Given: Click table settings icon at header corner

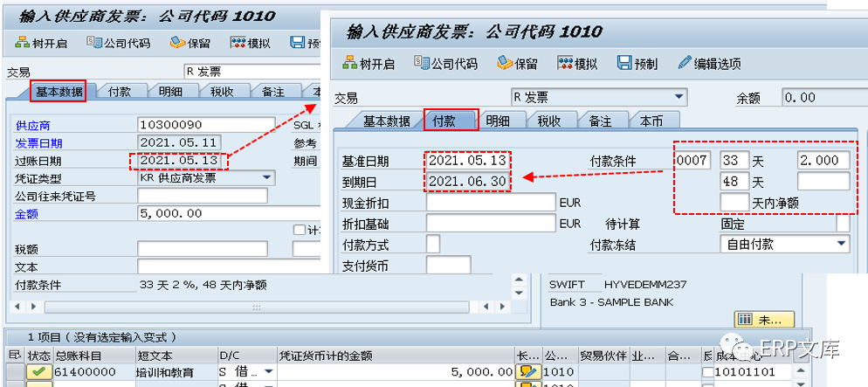Looking at the screenshot, I should 14,355.
